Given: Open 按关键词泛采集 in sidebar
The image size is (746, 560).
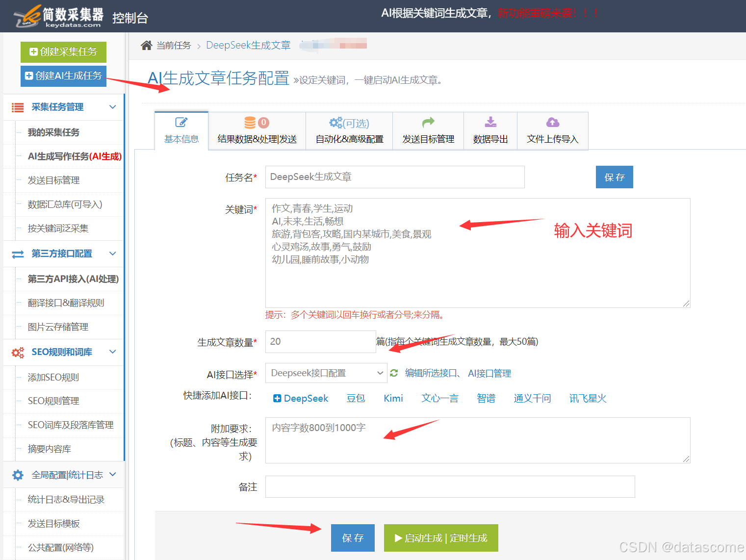Looking at the screenshot, I should point(58,229).
